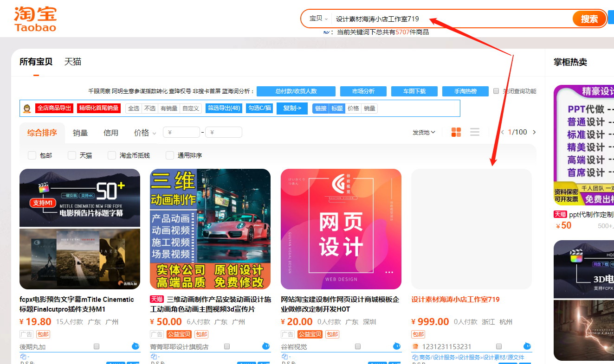
Task: Enable the 包邮 filter checkbox
Action: 32,155
